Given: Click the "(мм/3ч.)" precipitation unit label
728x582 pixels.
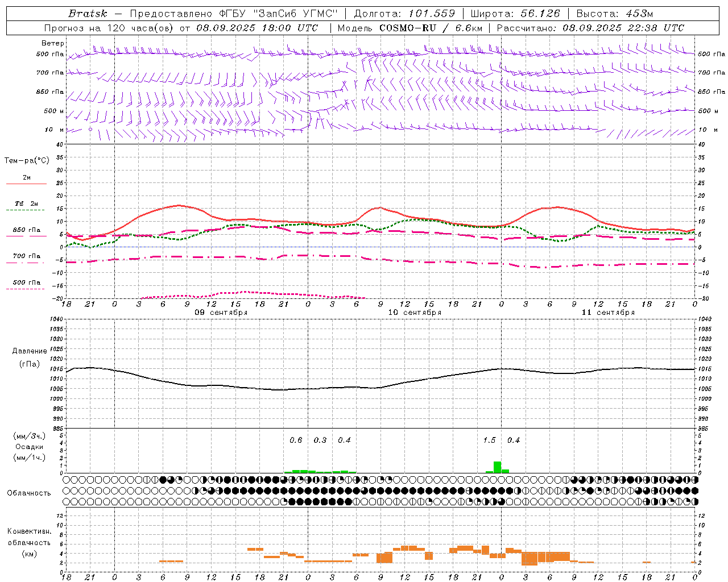Looking at the screenshot, I should coord(30,436).
